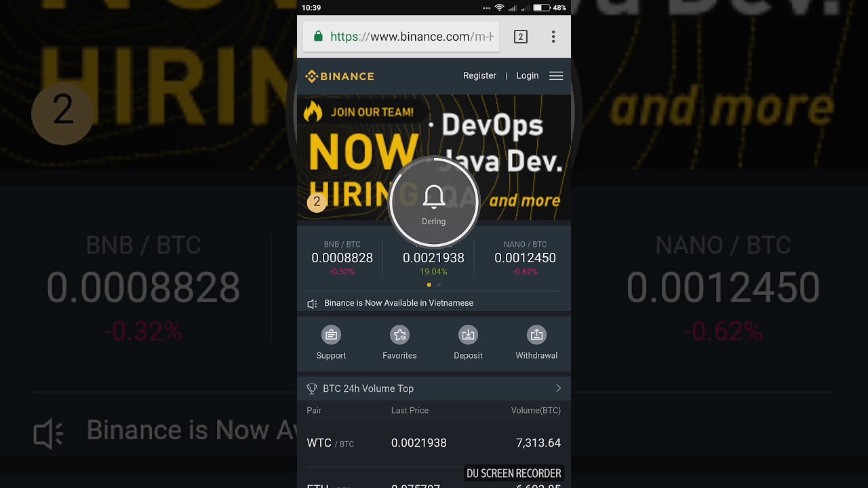Image resolution: width=868 pixels, height=488 pixels.
Task: Click the "BTC 24h Volume Top" heading
Action: coord(368,388)
